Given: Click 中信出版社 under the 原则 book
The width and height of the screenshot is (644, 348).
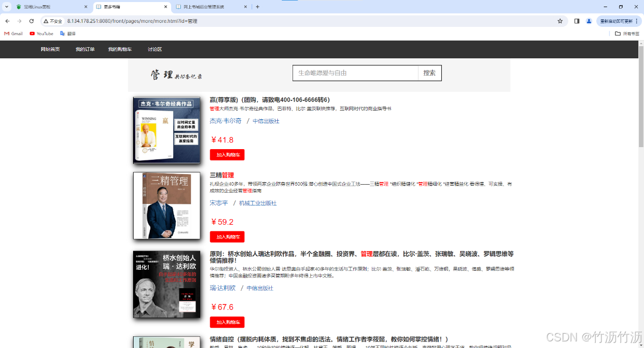Looking at the screenshot, I should click(x=260, y=288).
